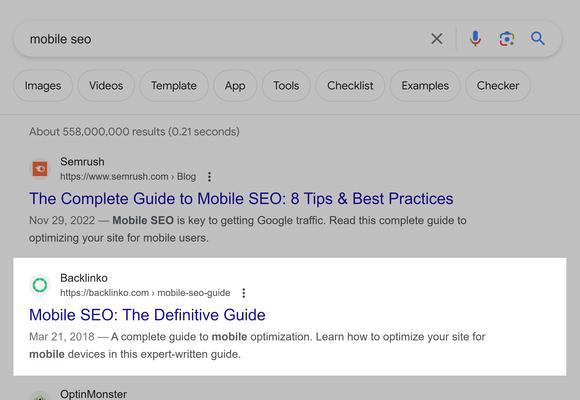580x400 pixels.
Task: Select the Checker filter chip
Action: tap(498, 85)
